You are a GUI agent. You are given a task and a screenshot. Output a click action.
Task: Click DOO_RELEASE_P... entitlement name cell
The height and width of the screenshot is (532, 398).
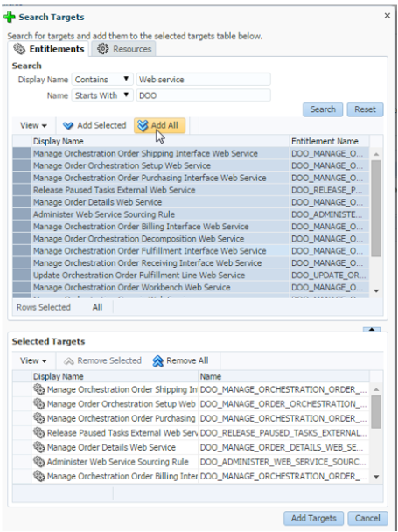point(329,190)
